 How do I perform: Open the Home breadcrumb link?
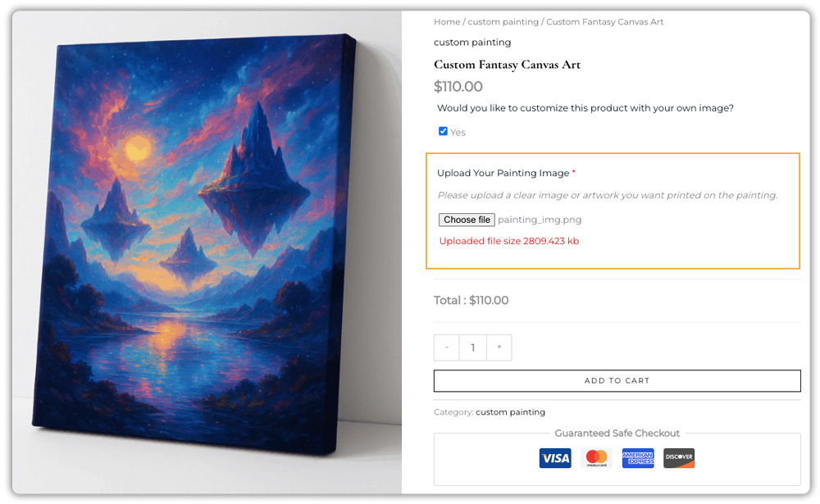[447, 21]
